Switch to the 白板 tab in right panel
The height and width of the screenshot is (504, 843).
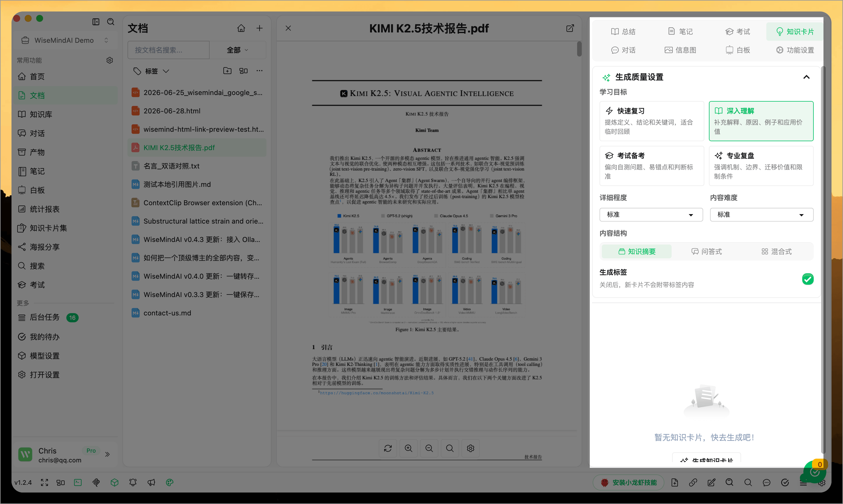tap(738, 50)
